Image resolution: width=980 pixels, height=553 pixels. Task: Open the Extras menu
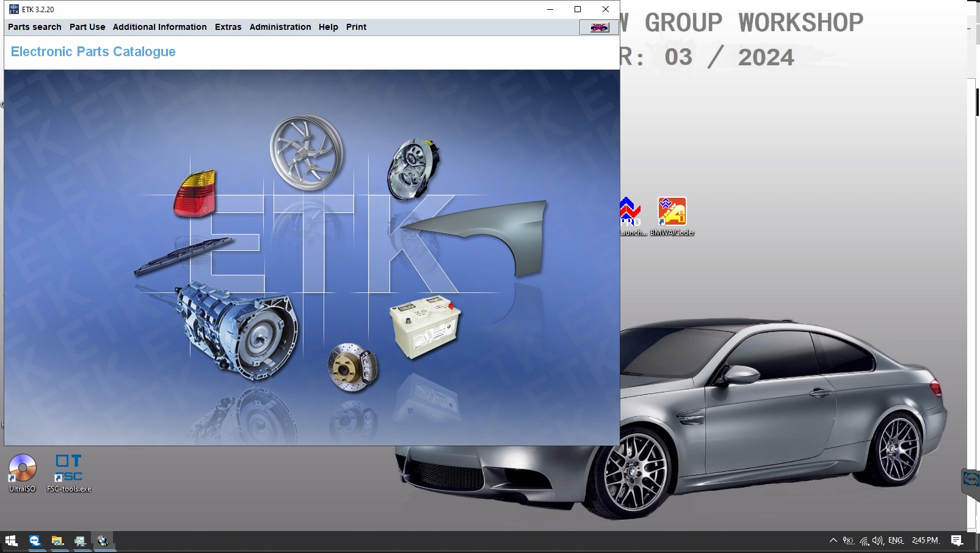pos(227,27)
